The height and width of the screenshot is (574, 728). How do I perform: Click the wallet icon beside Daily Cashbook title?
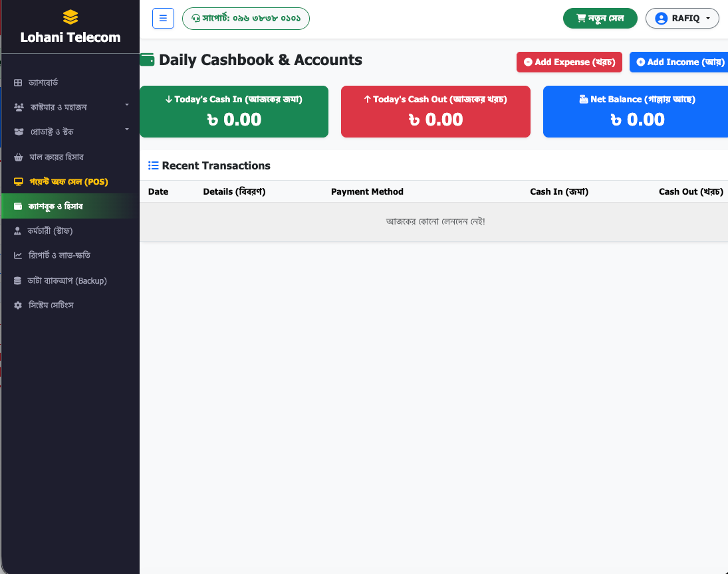click(x=147, y=60)
